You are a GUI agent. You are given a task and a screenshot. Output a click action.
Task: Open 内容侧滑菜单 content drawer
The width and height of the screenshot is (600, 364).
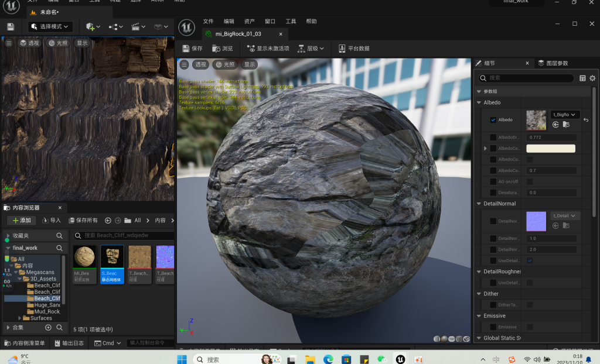[x=24, y=344]
